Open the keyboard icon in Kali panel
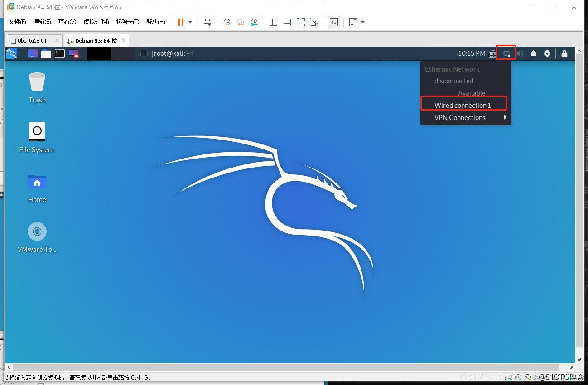This screenshot has height=385, width=588. click(x=493, y=53)
